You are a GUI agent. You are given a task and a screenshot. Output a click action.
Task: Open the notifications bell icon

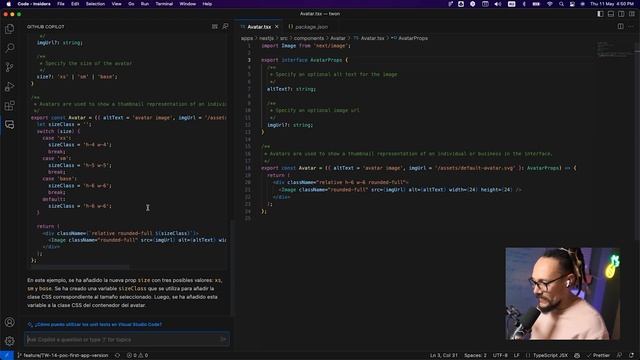coord(631,356)
